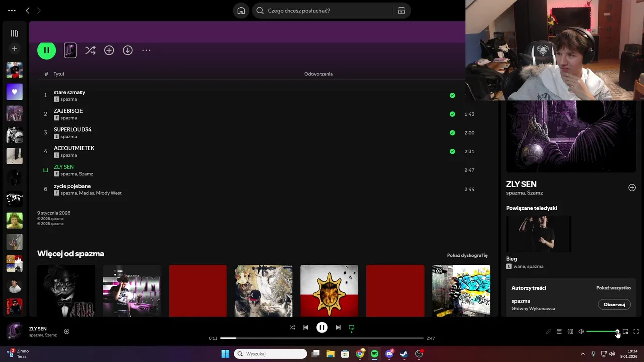
Task: Expand the hidden system tray icons chevron
Action: [583, 354]
